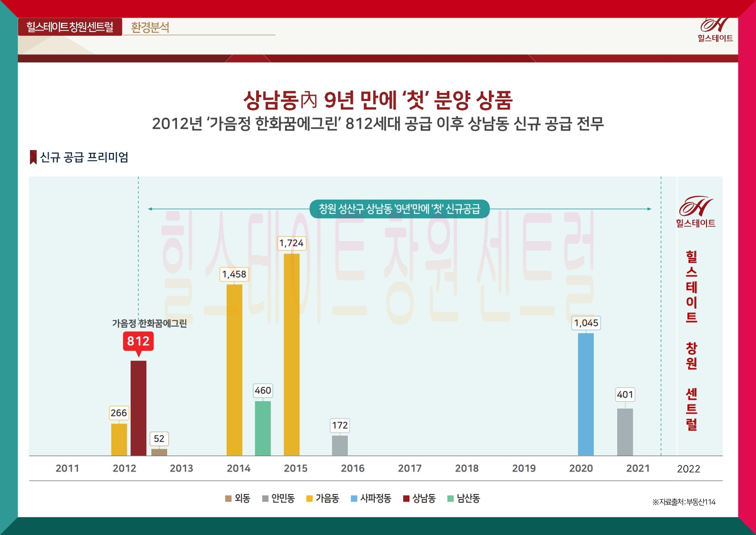Screen dimensions: 756x535
Task: Click the main title 상남동內 9년 만에 '첫' 분양 상품
Action: point(378,100)
